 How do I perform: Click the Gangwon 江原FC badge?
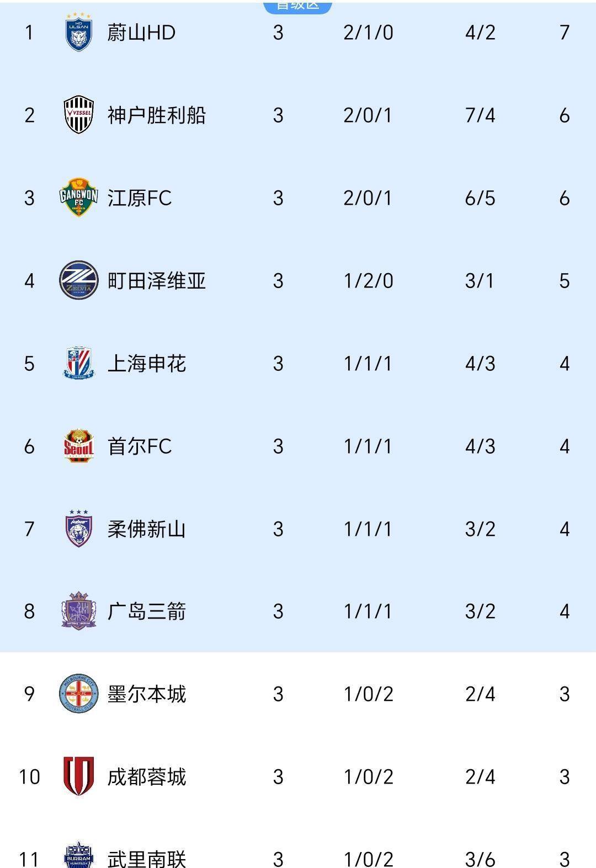pos(78,198)
